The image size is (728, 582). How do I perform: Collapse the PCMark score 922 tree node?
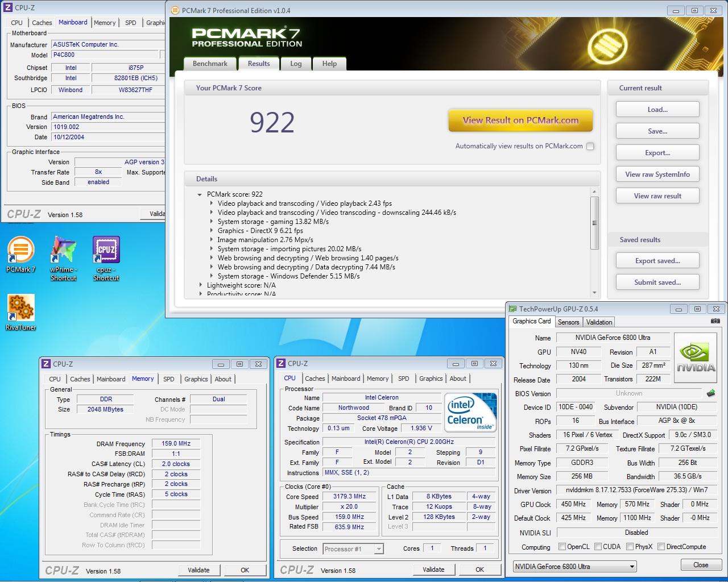point(200,194)
